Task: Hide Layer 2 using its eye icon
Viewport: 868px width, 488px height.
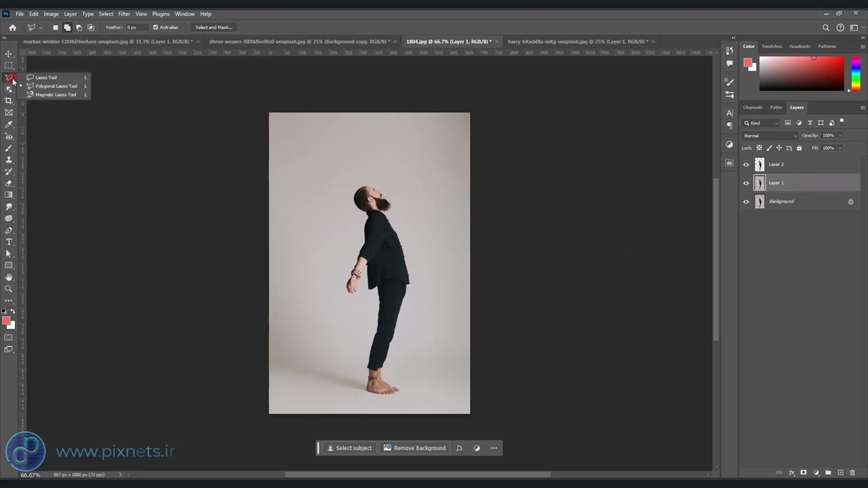Action: [x=747, y=164]
